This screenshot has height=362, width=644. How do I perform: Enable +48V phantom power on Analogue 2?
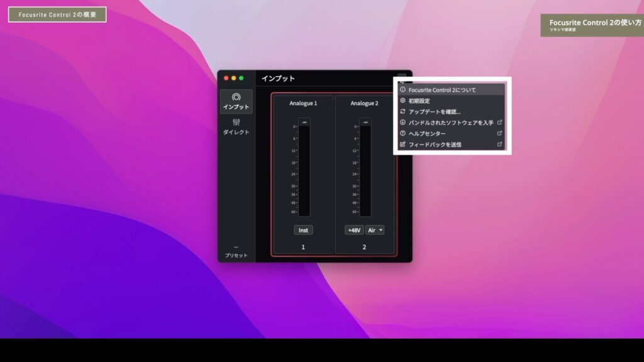(x=354, y=230)
